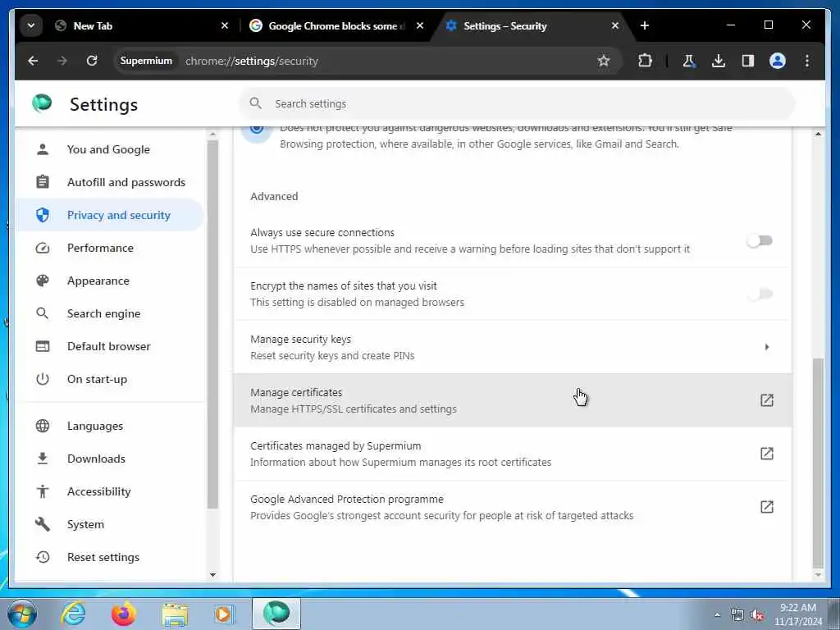
Task: Open Certificates managed by Supermium link icon
Action: [767, 454]
